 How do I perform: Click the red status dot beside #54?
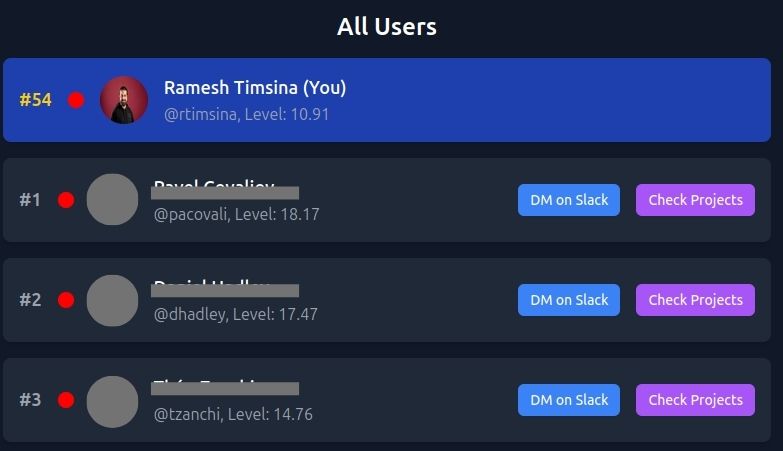pyautogui.click(x=76, y=100)
